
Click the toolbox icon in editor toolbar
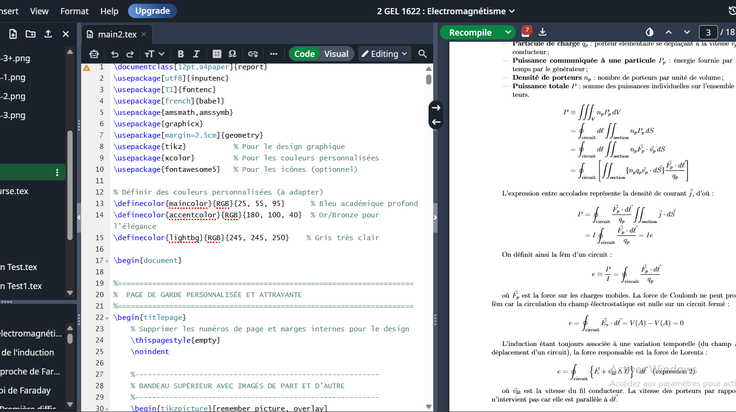(94, 54)
